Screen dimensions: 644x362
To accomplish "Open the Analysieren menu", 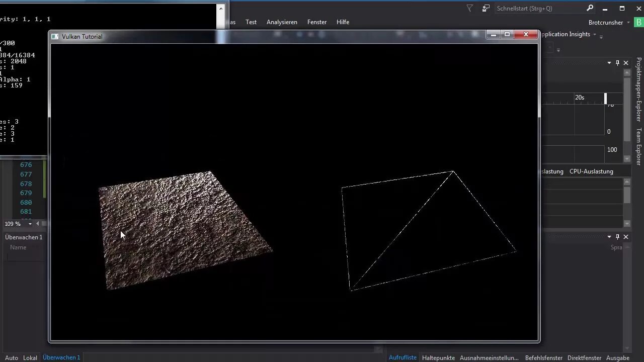I will click(x=282, y=22).
